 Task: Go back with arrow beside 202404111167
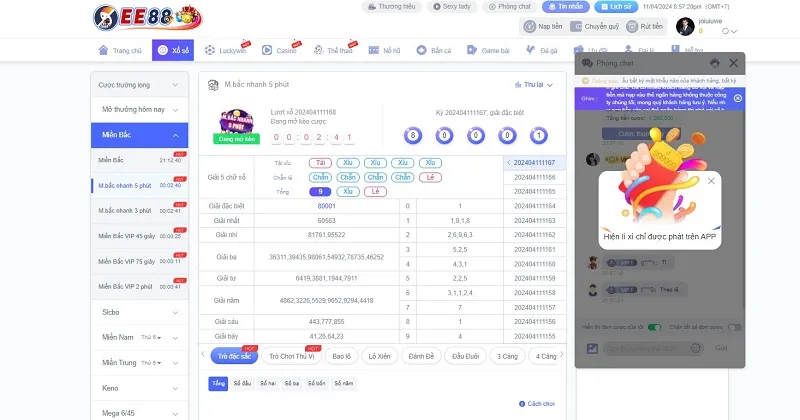[509, 163]
